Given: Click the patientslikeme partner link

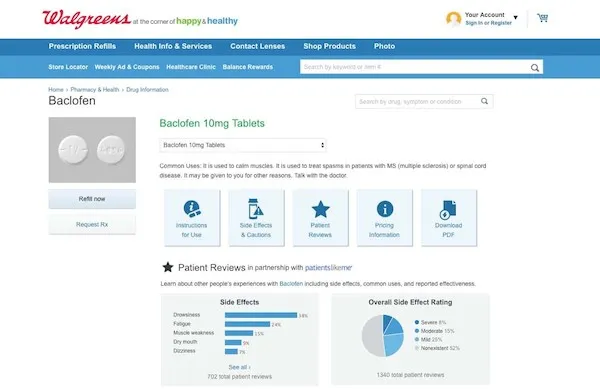Looking at the screenshot, I should pos(328,268).
